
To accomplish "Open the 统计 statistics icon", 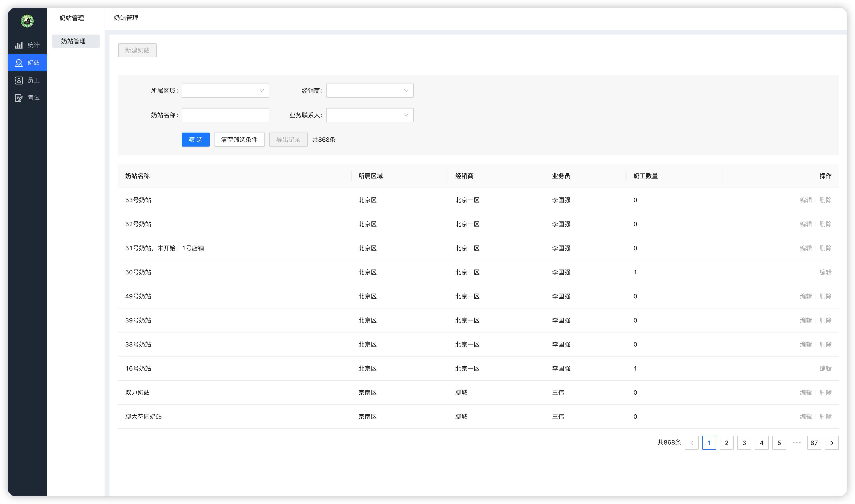I will coord(19,45).
